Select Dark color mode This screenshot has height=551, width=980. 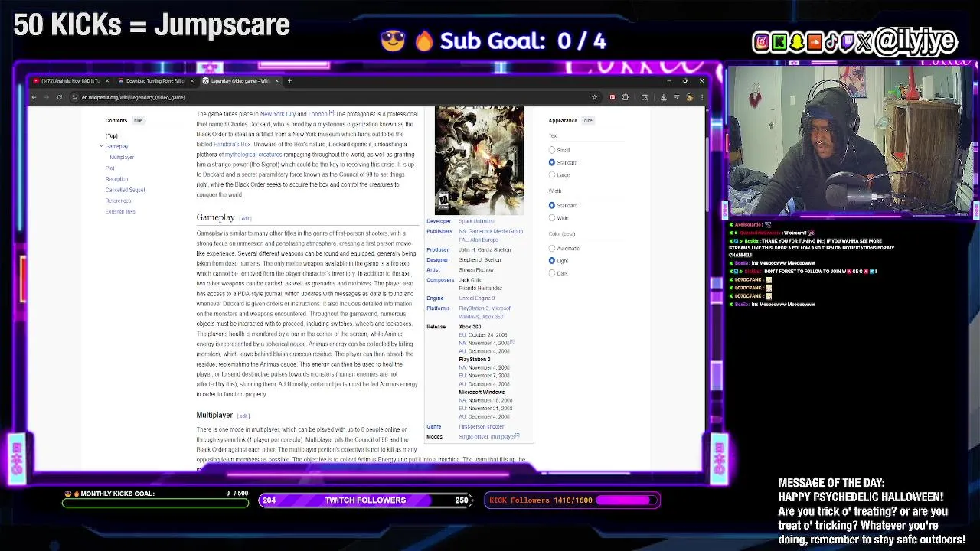click(552, 273)
